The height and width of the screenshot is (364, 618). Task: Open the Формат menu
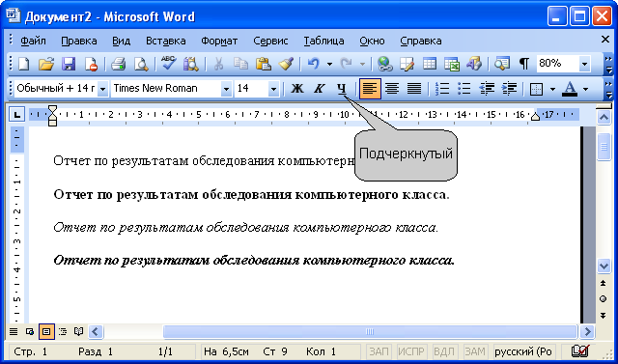[219, 41]
